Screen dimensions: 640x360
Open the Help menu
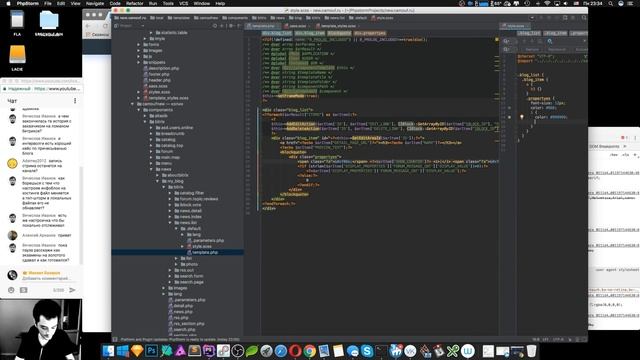click(x=220, y=3)
